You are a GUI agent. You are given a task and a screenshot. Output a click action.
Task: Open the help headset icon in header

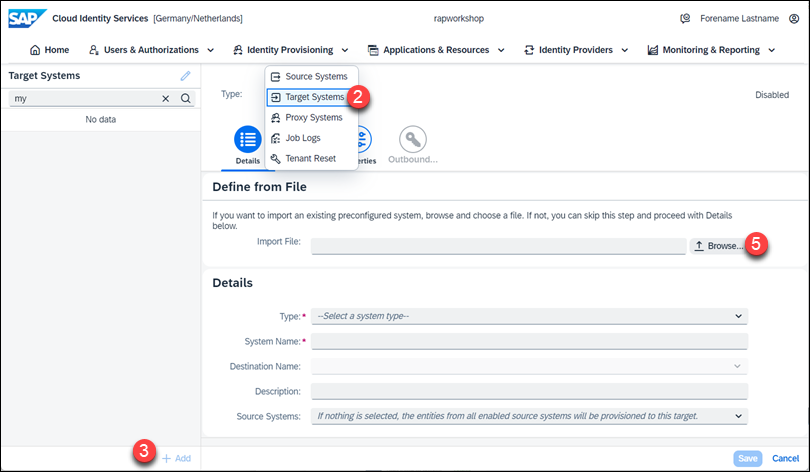pos(685,19)
